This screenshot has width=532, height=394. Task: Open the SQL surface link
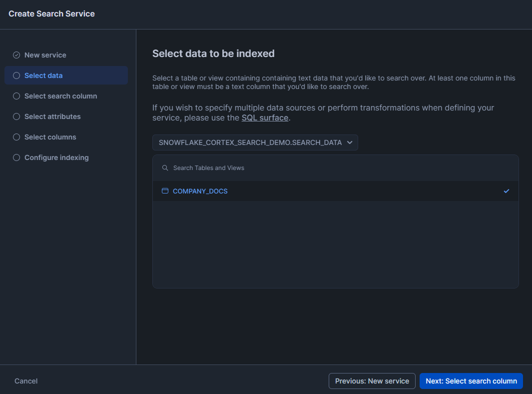pos(265,118)
